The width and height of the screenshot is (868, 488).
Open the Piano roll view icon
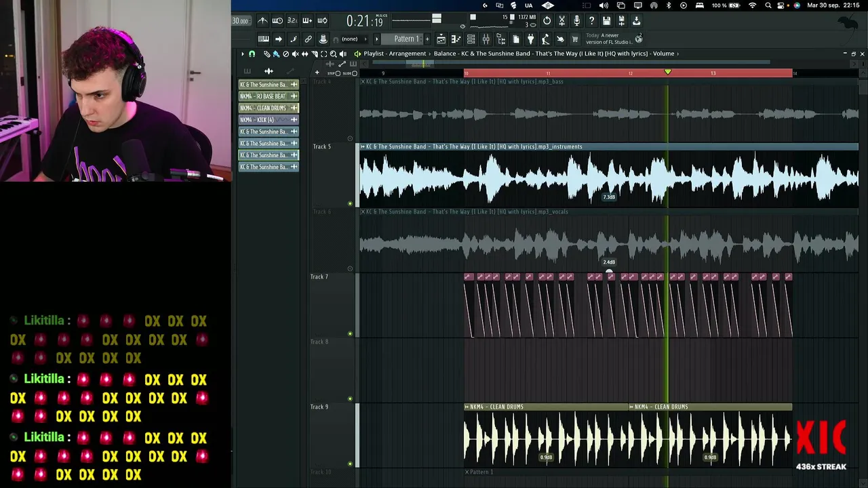click(456, 39)
